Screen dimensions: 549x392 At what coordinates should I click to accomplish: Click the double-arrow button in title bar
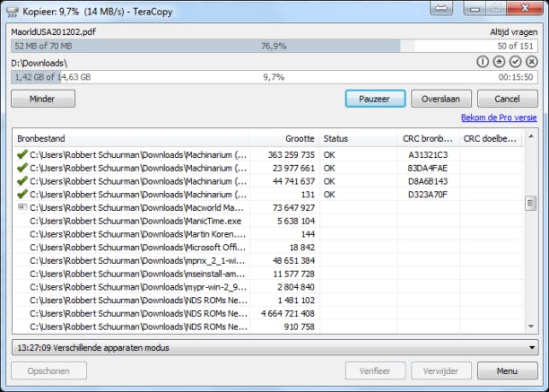point(441,8)
